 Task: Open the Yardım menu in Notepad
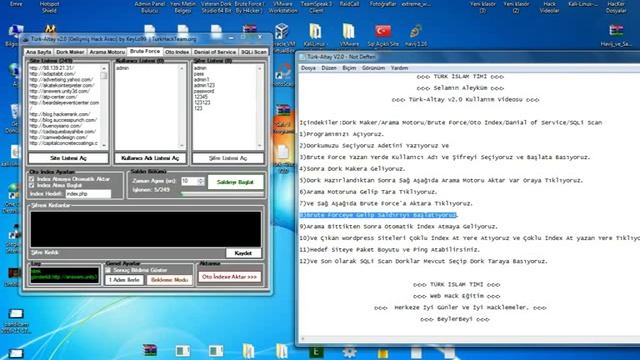click(399, 68)
